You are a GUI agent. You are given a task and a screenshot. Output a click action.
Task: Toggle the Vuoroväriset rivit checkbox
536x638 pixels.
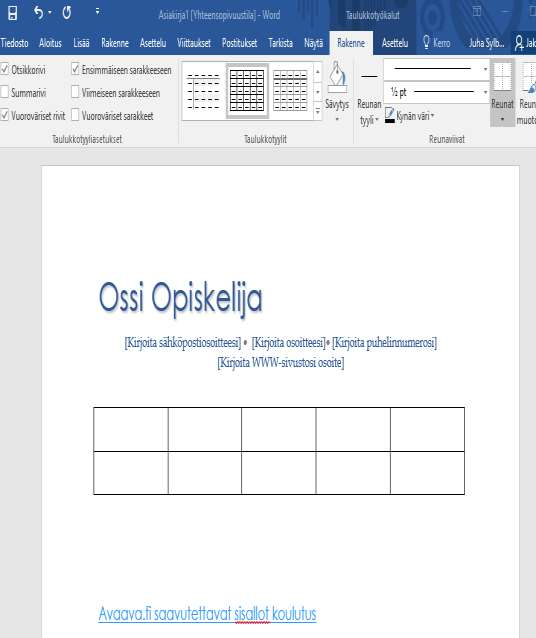[4, 115]
